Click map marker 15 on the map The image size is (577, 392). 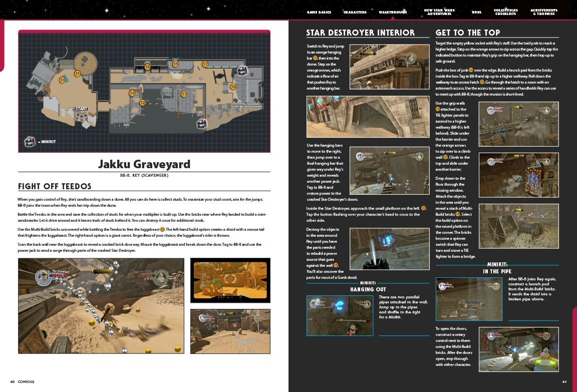pyautogui.click(x=175, y=65)
